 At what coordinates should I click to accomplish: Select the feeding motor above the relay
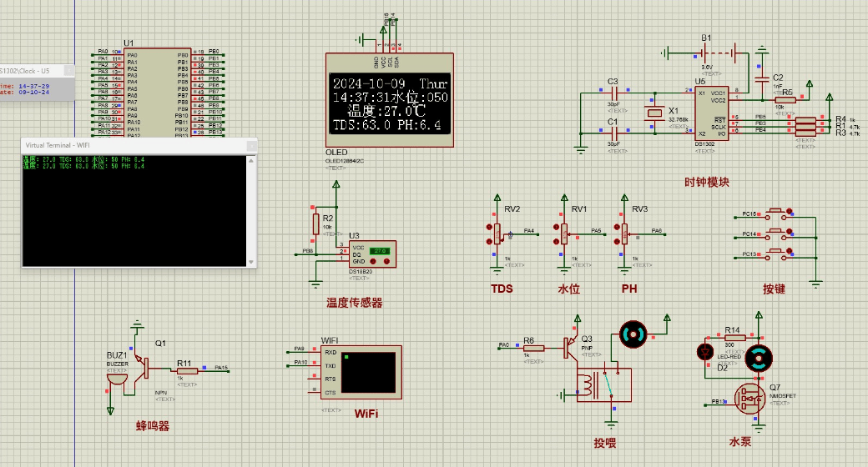click(632, 335)
